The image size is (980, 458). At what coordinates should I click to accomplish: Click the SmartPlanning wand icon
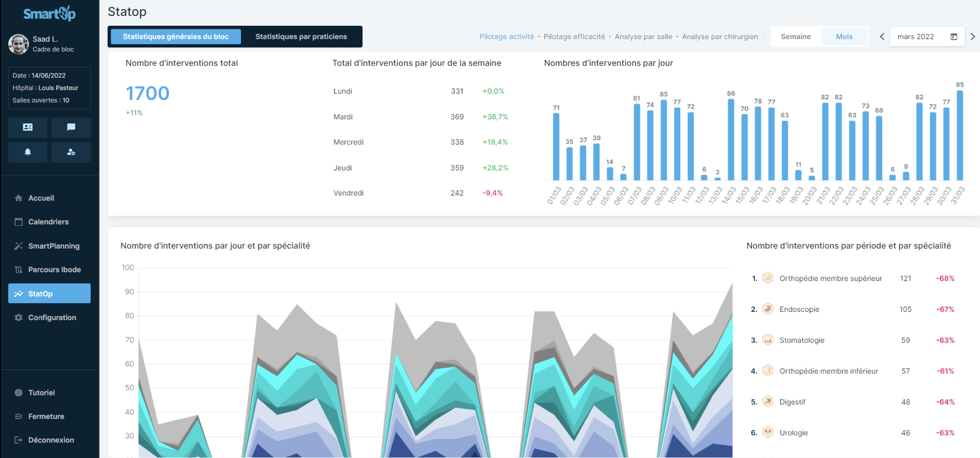(x=19, y=246)
